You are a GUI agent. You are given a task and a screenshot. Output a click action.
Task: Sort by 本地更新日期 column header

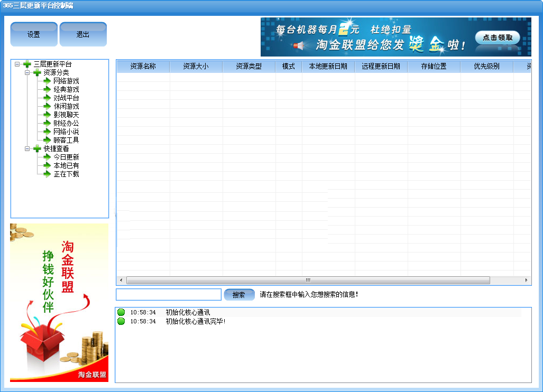point(328,67)
